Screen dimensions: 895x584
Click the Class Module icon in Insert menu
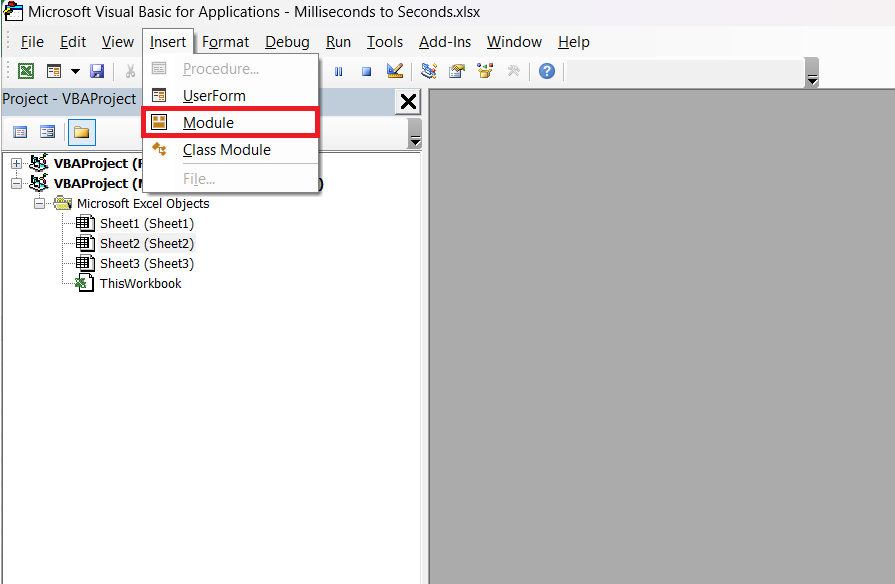click(x=159, y=149)
